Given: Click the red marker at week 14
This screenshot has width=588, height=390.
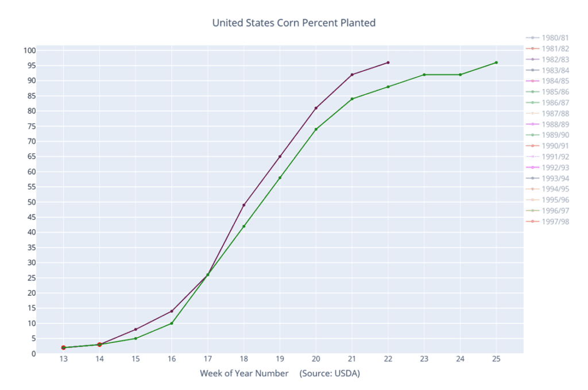Looking at the screenshot, I should coord(99,345).
